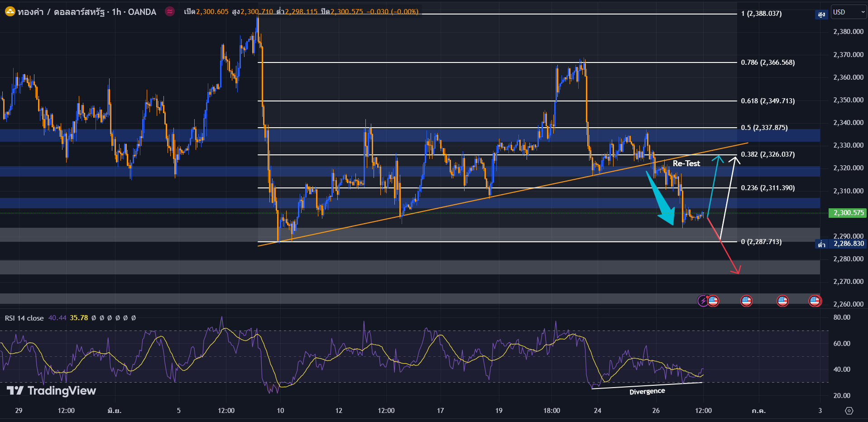Screen dimensions: 868x422
Task: Select the Divergence text label on RSI
Action: click(647, 391)
